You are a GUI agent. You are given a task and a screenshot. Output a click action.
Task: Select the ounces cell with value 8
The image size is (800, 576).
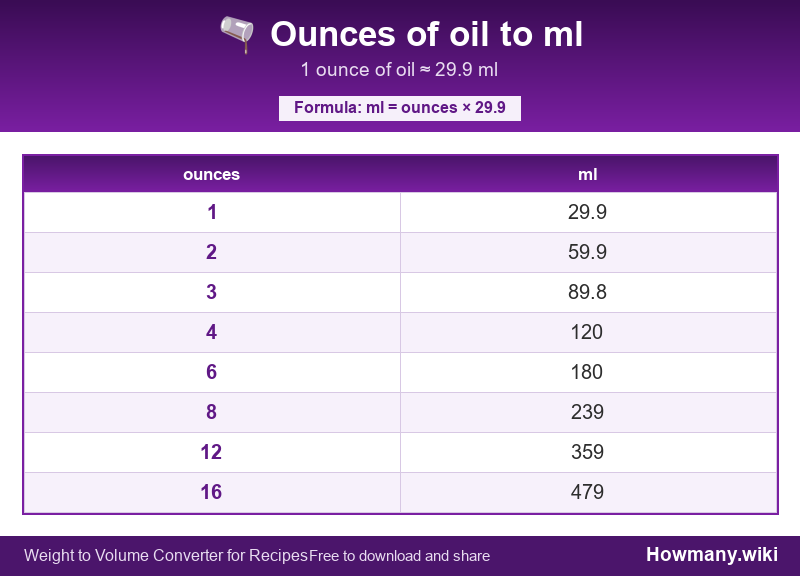(212, 412)
